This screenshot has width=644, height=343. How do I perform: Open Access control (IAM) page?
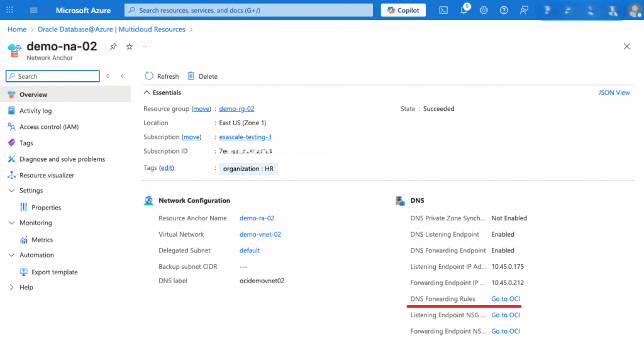[48, 127]
